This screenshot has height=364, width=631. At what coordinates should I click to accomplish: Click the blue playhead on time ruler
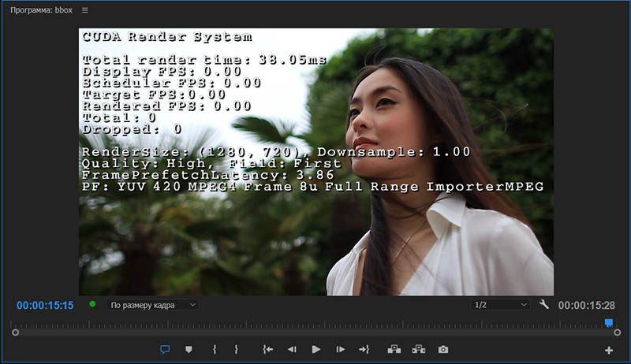[x=609, y=322]
